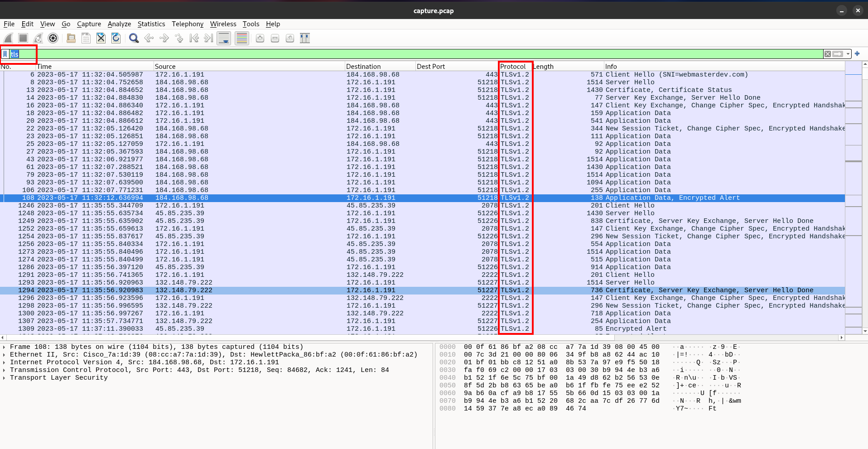Apply the display filter arrow

click(838, 54)
